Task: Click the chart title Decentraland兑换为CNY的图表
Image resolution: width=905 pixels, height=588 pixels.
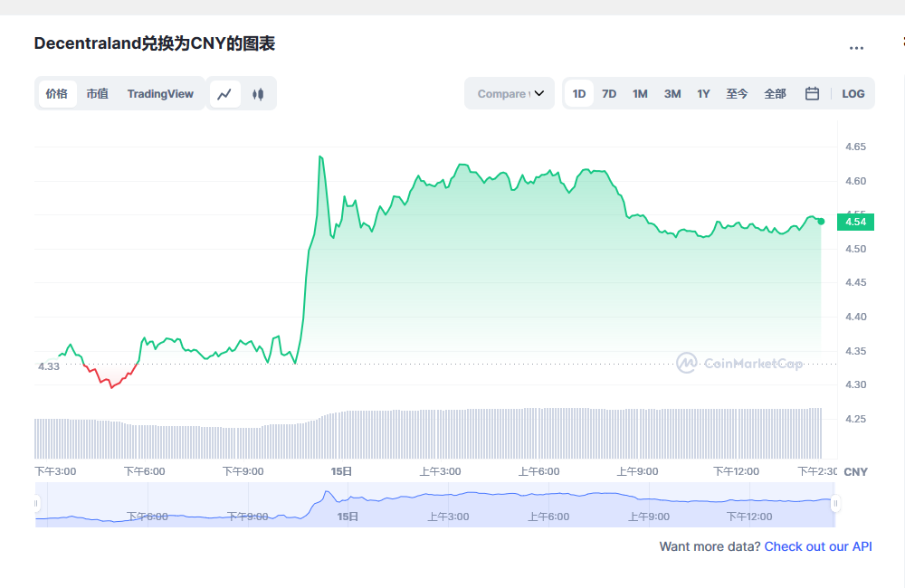Action: click(x=155, y=43)
